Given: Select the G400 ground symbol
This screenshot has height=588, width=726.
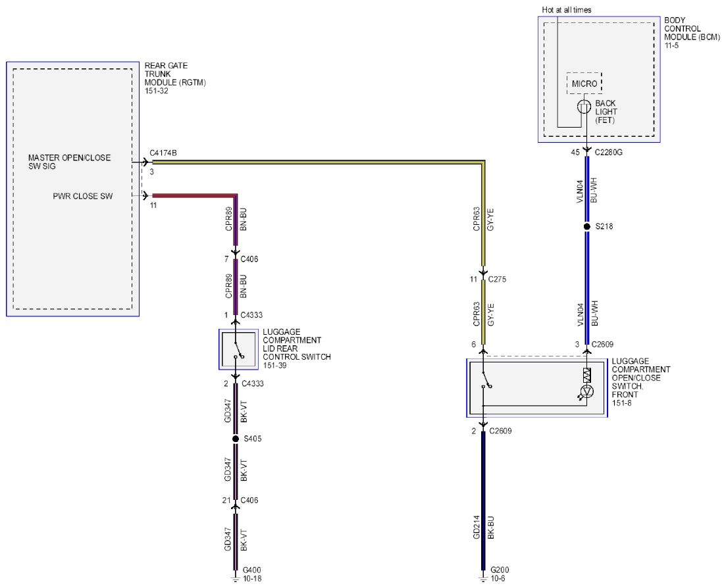Looking at the screenshot, I should coord(235,579).
